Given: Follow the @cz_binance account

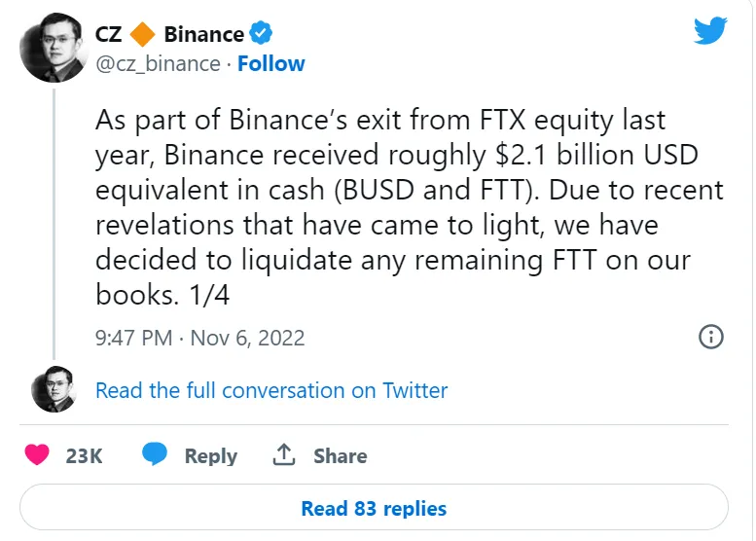Looking at the screenshot, I should pyautogui.click(x=271, y=63).
